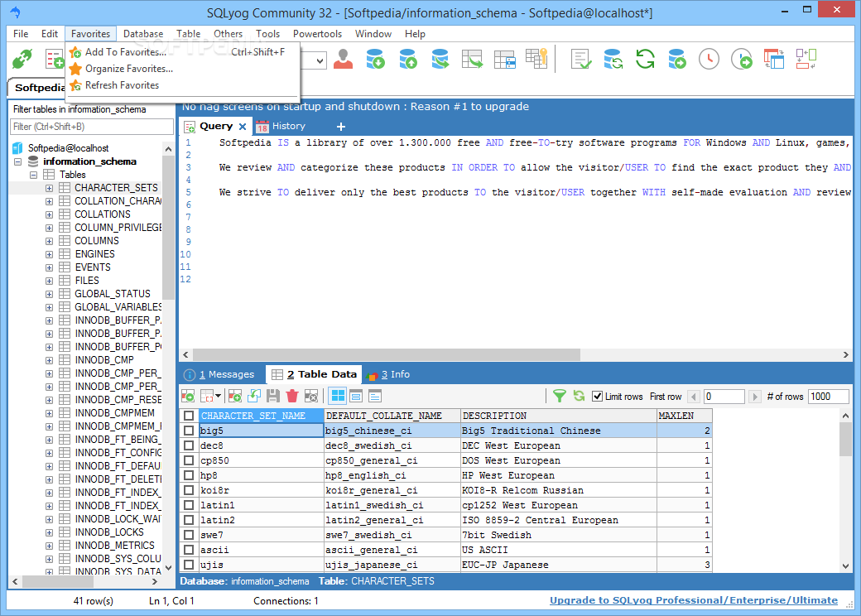Click the database with blue arrow icon
861x616 pixels.
[440, 59]
